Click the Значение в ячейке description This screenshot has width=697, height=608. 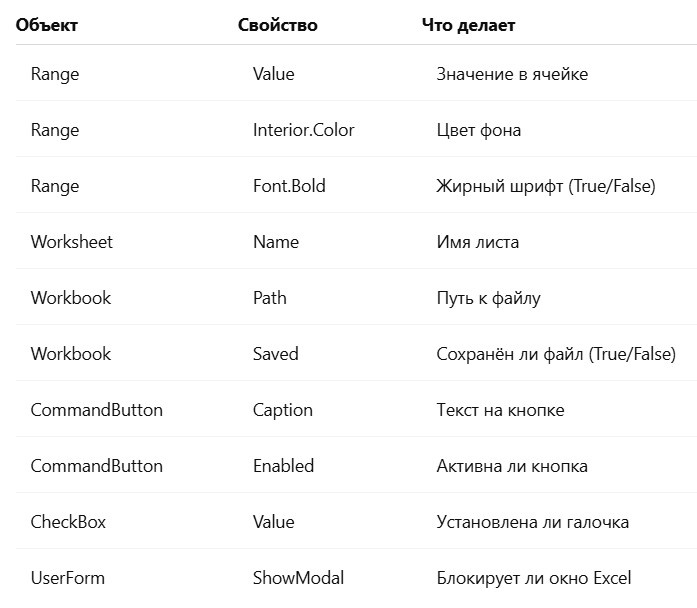click(512, 74)
